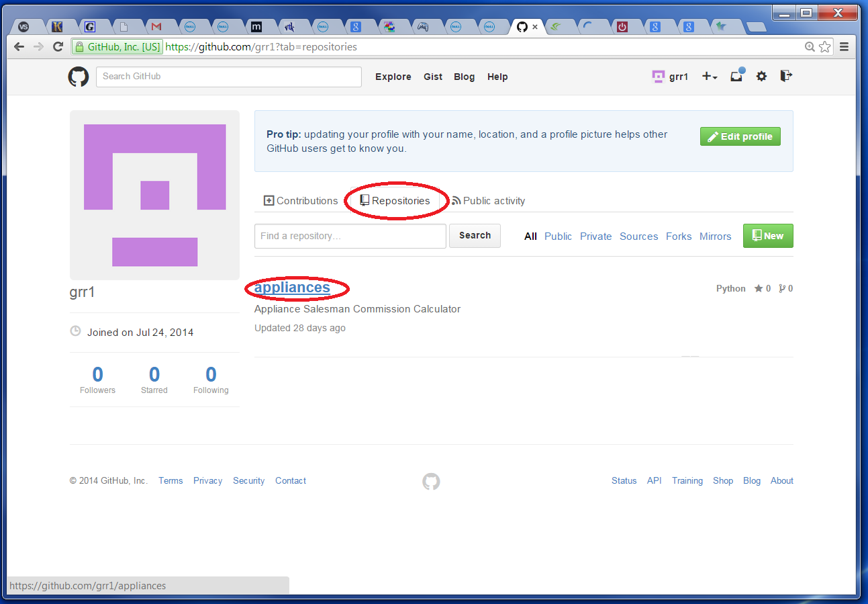
Task: Filter repositories by Forks
Action: pos(679,236)
